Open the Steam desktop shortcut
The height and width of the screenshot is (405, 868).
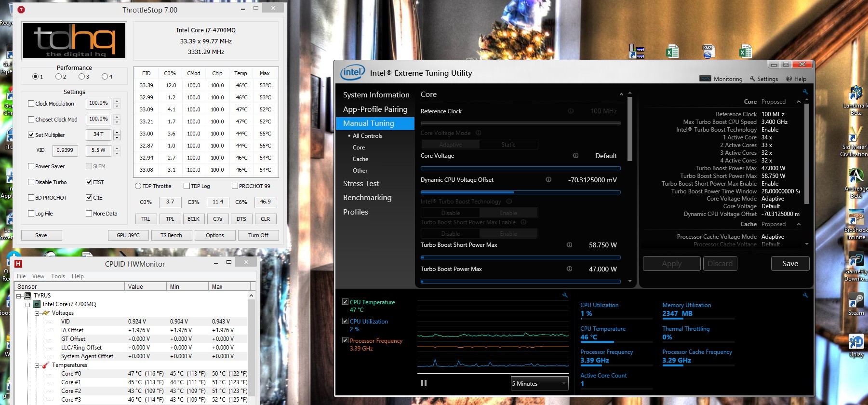(856, 304)
